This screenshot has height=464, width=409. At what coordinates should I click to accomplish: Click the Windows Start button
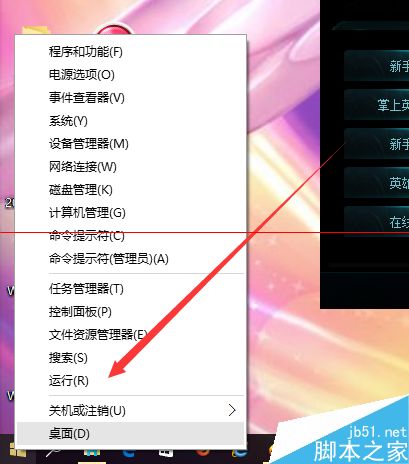(x=17, y=452)
